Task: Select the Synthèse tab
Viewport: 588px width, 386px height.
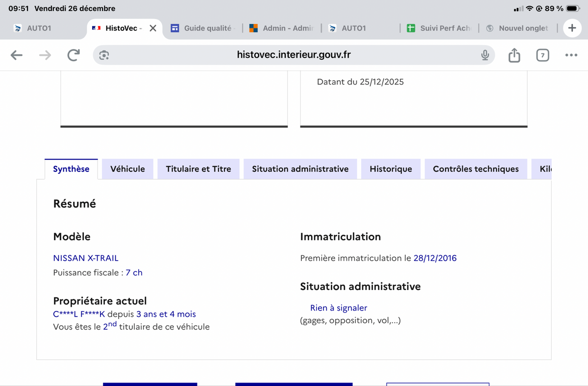Action: pyautogui.click(x=71, y=169)
